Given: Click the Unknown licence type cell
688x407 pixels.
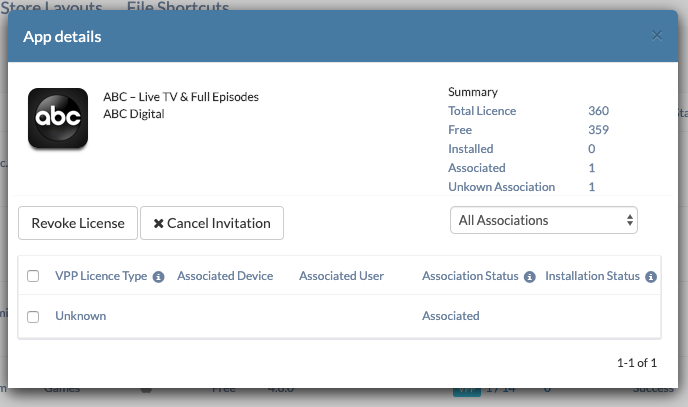Looking at the screenshot, I should point(81,316).
